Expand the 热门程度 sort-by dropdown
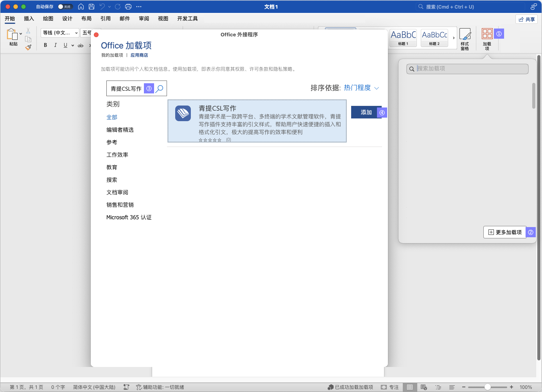The height and width of the screenshot is (392, 542). click(361, 88)
